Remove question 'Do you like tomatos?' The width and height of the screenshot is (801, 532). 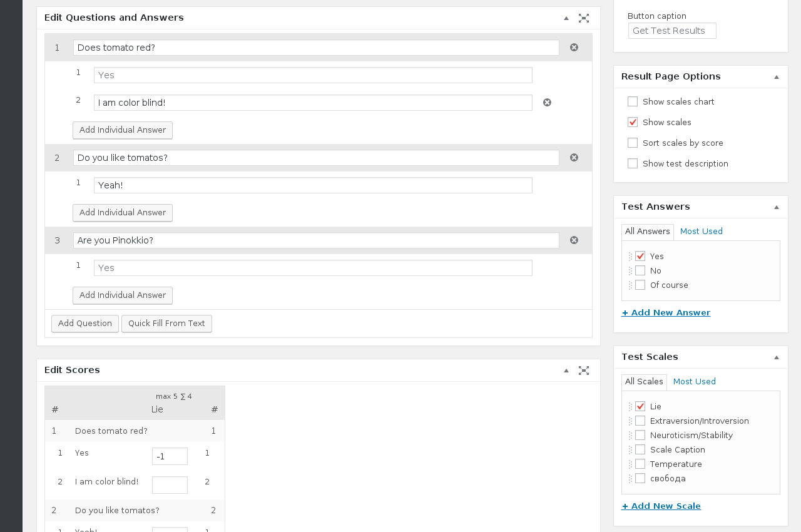pyautogui.click(x=574, y=158)
